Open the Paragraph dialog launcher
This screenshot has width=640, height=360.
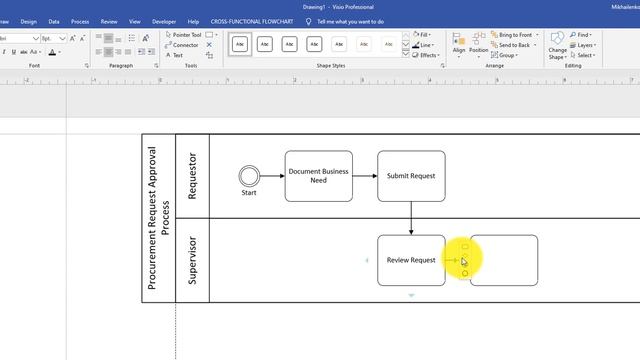pyautogui.click(x=156, y=65)
